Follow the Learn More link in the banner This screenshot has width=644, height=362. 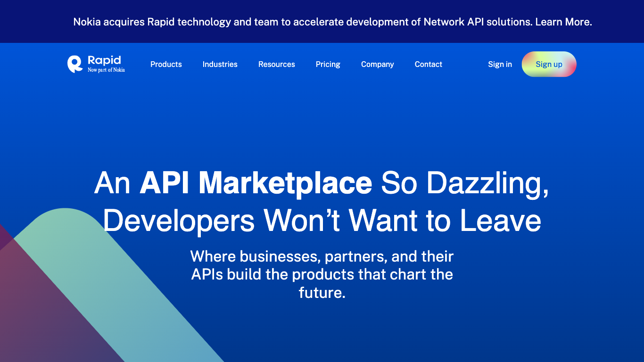(563, 22)
